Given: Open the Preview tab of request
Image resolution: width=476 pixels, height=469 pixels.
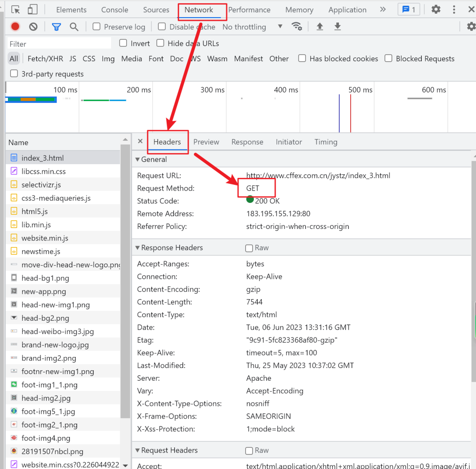Looking at the screenshot, I should (206, 142).
